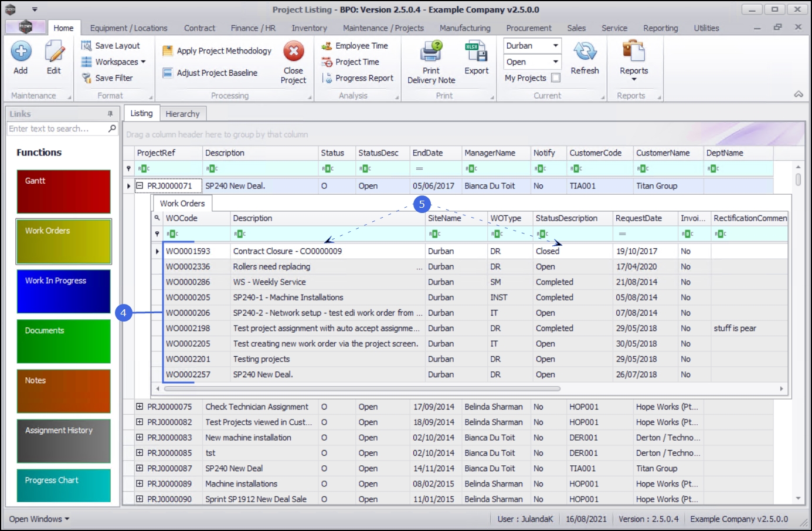
Task: Open the Procurement ribbon tab
Action: pyautogui.click(x=528, y=28)
